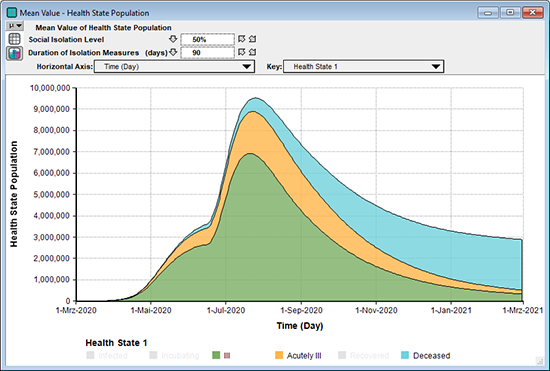
Task: Click the flag icon beside Social Isolation Level
Action: tap(242, 39)
